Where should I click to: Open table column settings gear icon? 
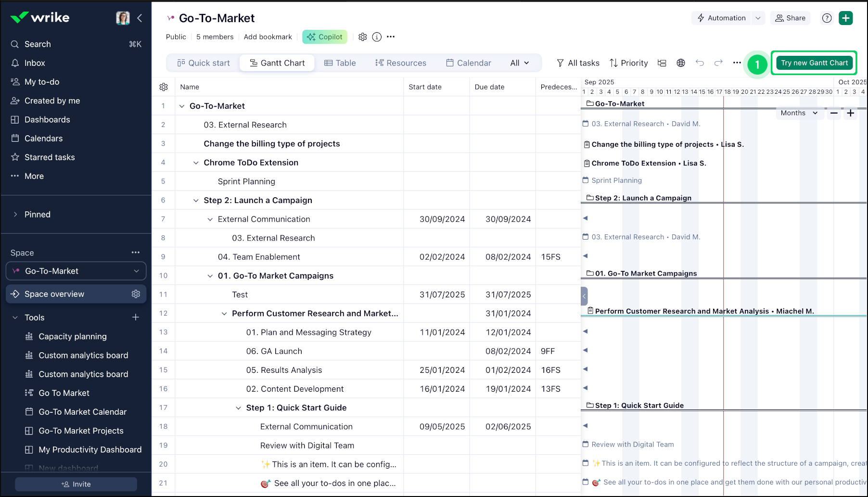pyautogui.click(x=164, y=87)
